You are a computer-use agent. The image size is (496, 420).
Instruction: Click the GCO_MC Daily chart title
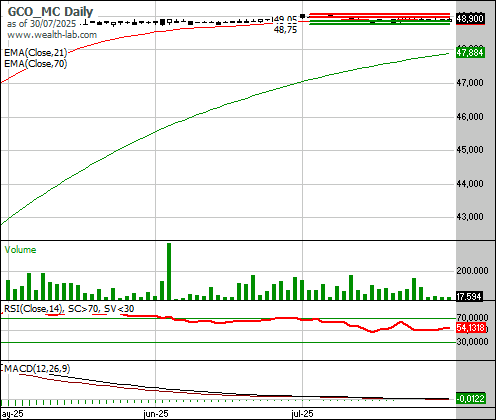[x=50, y=12]
